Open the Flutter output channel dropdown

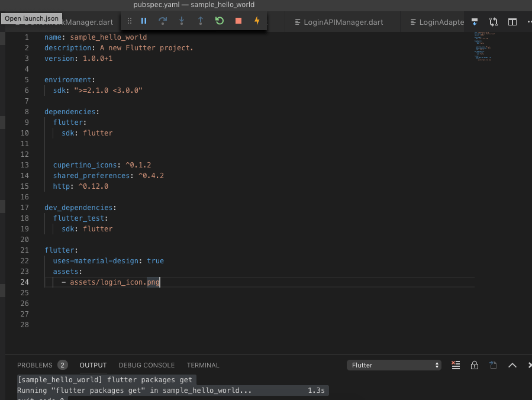[394, 365]
